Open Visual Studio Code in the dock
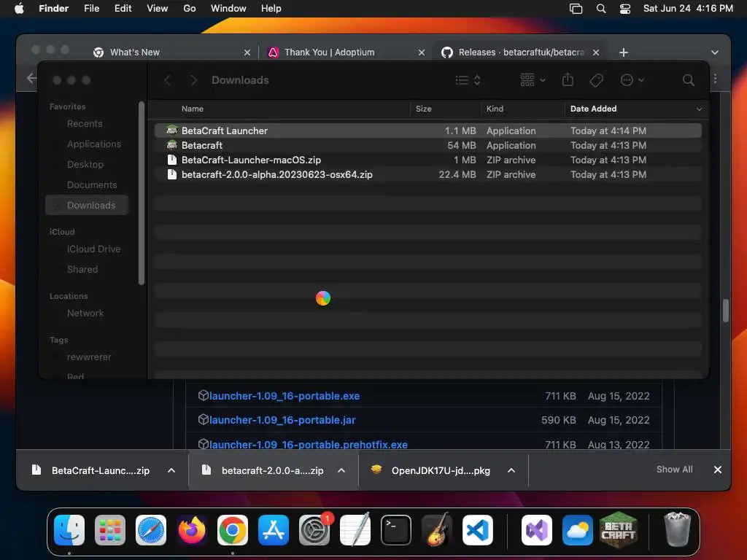This screenshot has width=747, height=560. coord(477,530)
